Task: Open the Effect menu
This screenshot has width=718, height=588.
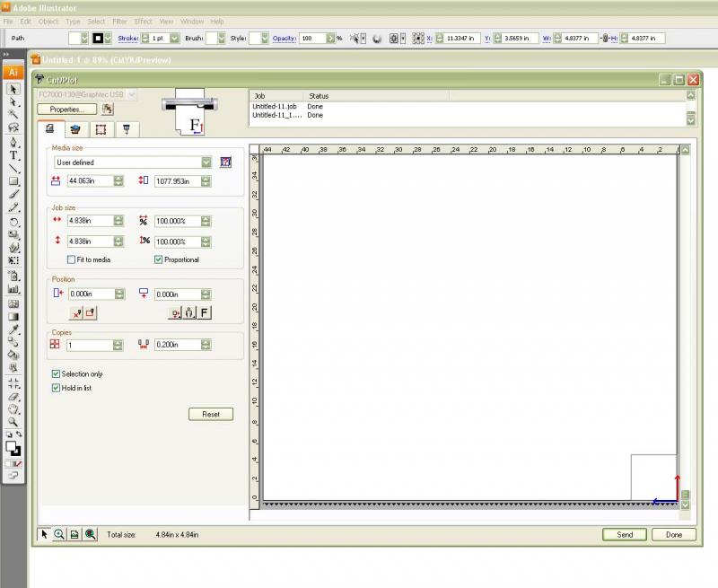Action: [143, 22]
